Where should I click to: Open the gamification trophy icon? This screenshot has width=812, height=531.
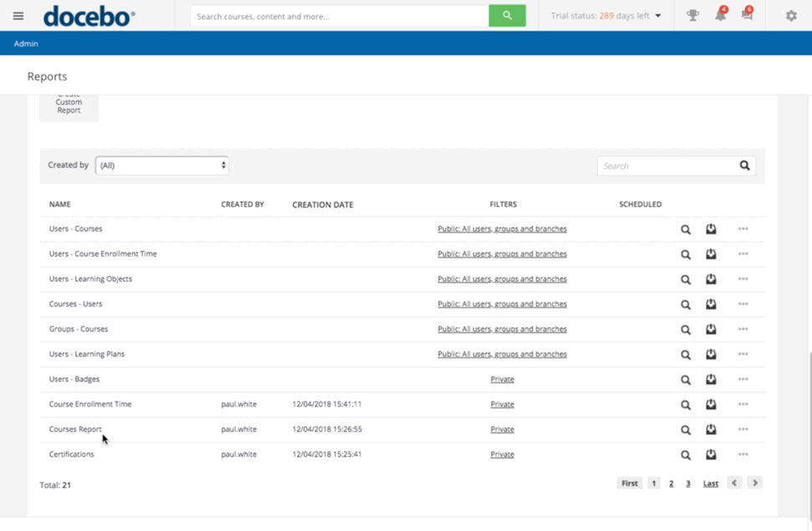(x=692, y=16)
